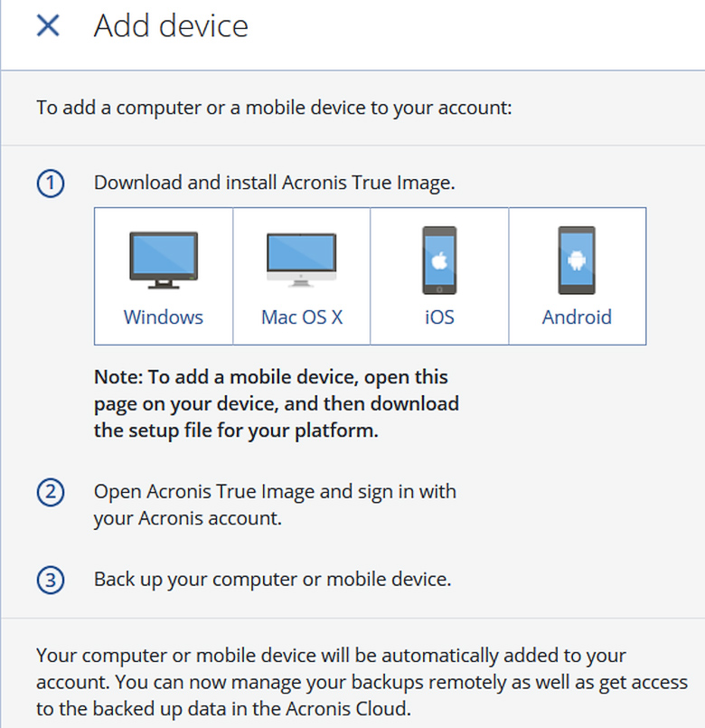Click the footer paragraph about Acronis Cloud
Viewport: 705px width, 728px height.
362,683
